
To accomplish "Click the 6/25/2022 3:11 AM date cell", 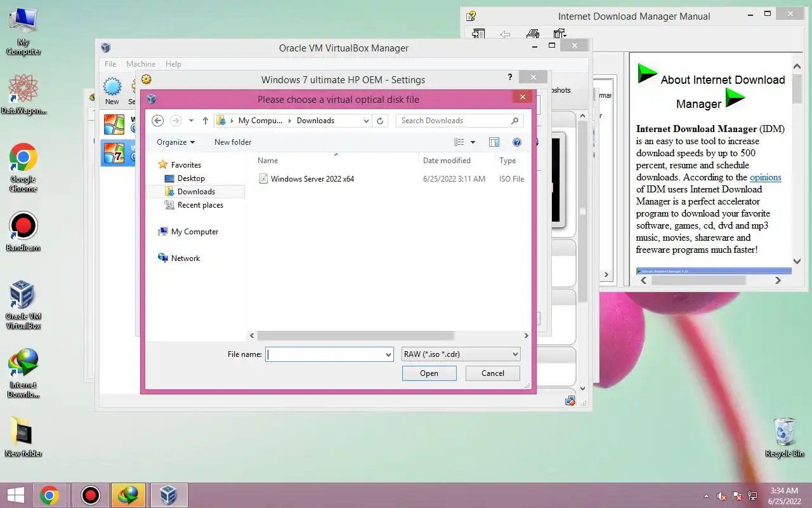I will (454, 179).
